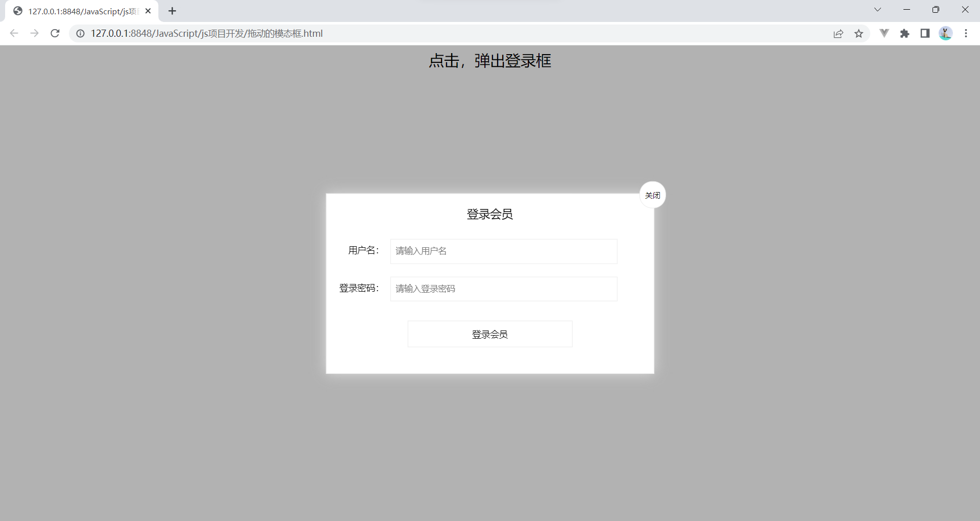Click the 请输入用户名 username field
This screenshot has width=980, height=521.
pos(503,251)
